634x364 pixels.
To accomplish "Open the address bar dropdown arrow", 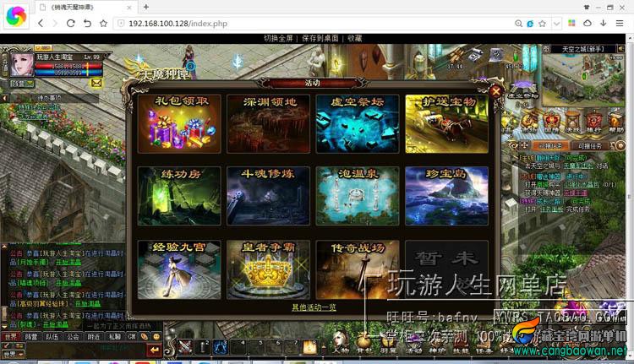I will click(x=557, y=24).
